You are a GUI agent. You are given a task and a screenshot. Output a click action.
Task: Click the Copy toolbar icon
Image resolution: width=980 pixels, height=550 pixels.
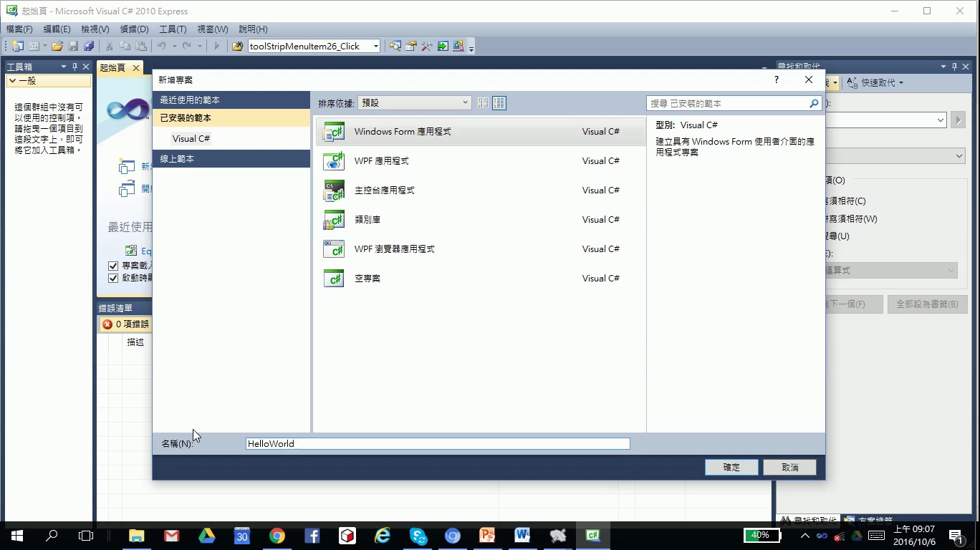point(125,46)
